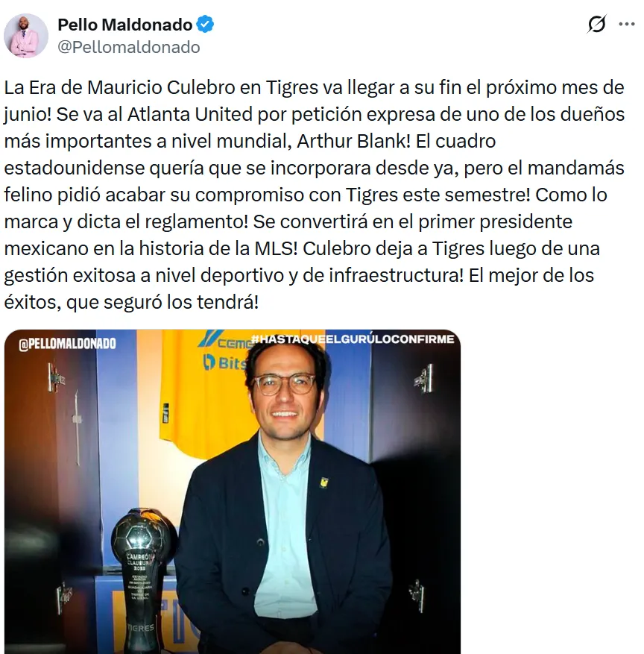Click the #HASTAQUEELGURÚLOCONFIRME hashtag overlay
Screen dimensions: 644x654
[353, 339]
